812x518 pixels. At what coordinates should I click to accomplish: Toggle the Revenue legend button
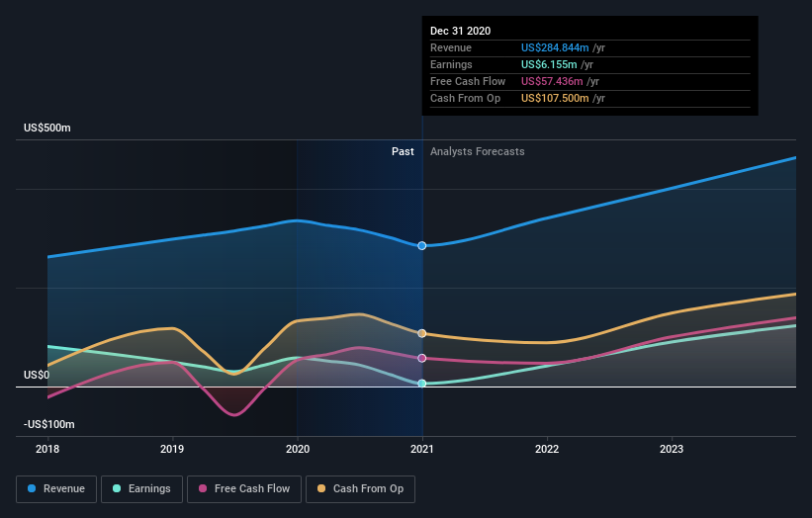pos(56,489)
